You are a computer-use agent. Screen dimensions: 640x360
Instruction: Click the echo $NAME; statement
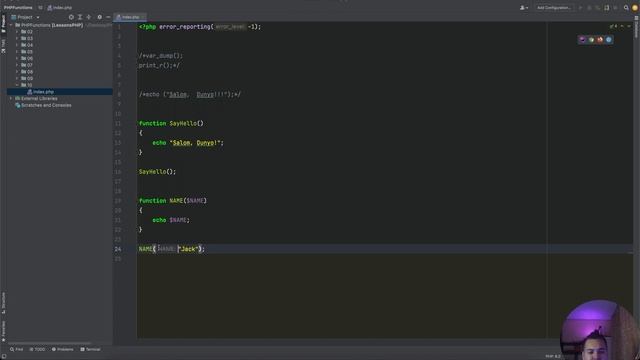click(x=171, y=220)
